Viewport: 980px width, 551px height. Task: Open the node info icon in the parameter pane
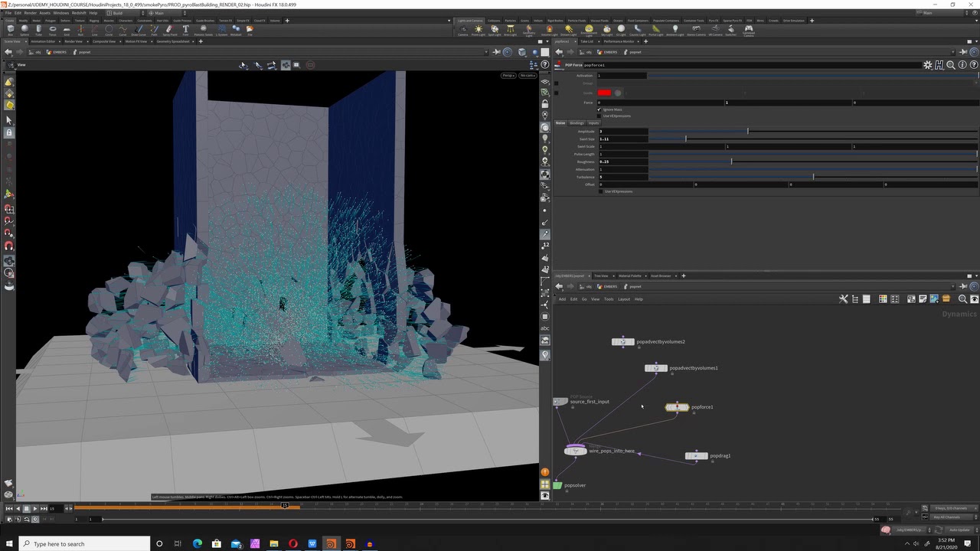962,65
